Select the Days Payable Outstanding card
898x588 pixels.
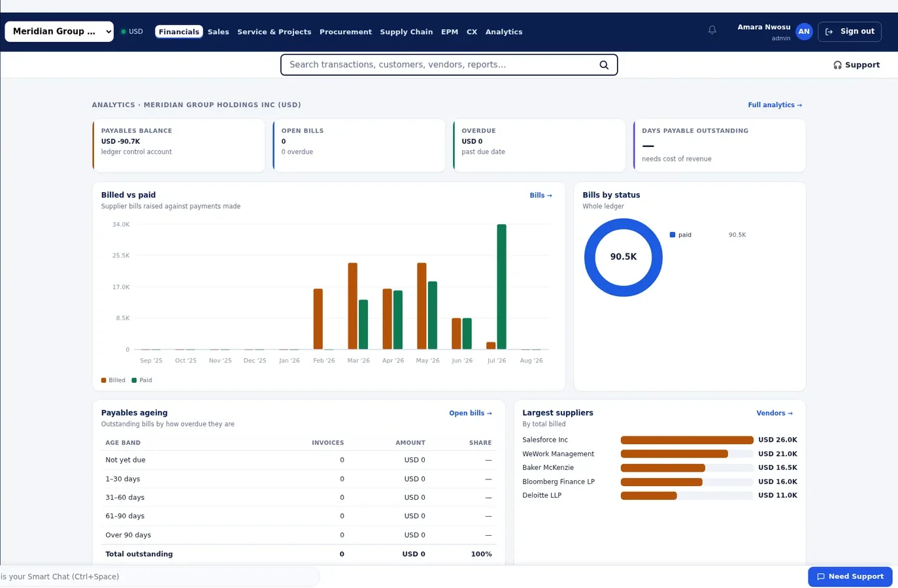click(720, 145)
